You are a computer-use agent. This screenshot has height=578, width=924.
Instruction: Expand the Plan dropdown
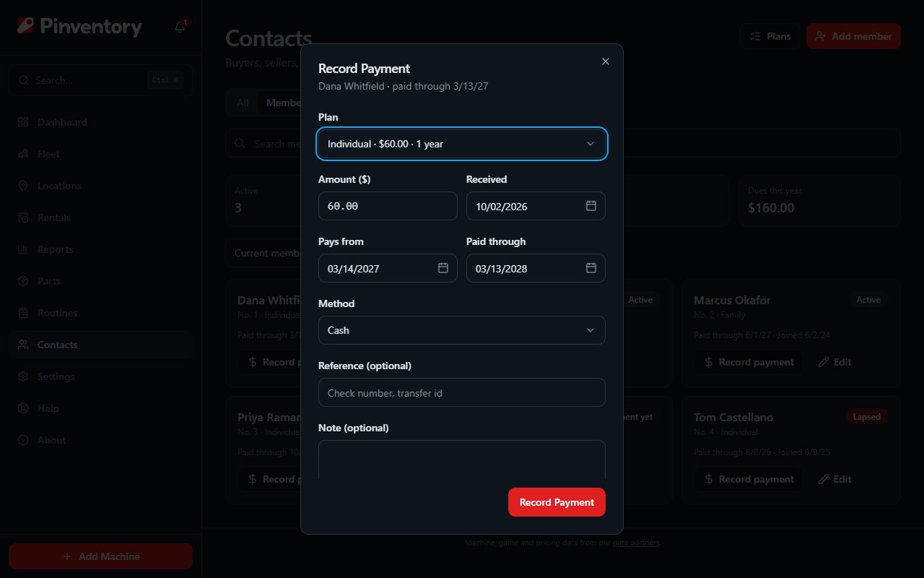[462, 144]
